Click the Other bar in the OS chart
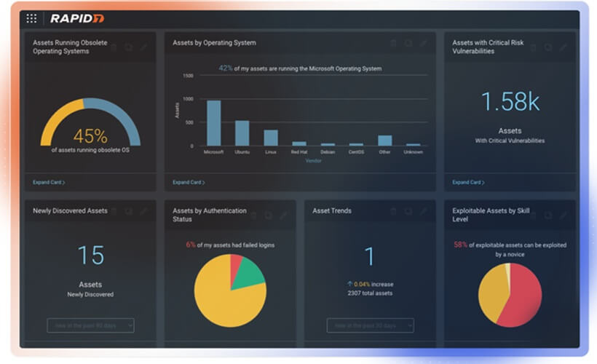The width and height of the screenshot is (597, 364). click(x=385, y=141)
